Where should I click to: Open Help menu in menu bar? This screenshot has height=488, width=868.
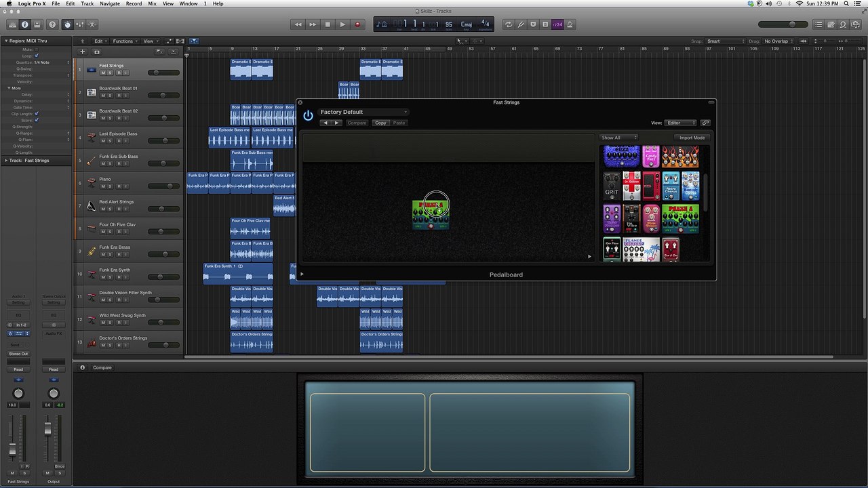218,3
